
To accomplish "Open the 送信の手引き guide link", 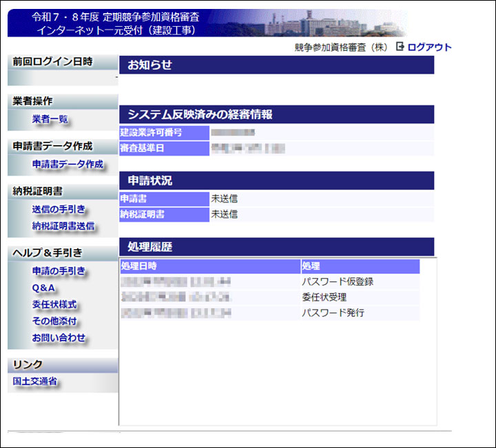I will [x=59, y=209].
